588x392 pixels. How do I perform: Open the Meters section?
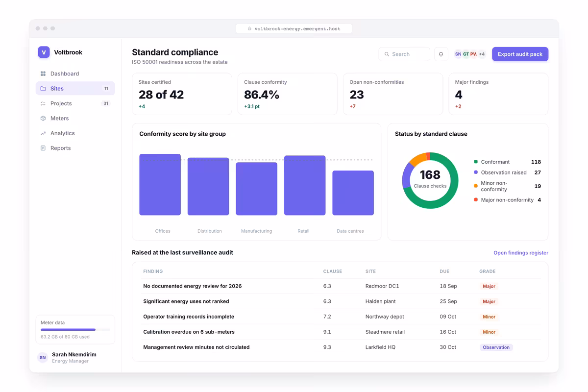click(x=75, y=119)
